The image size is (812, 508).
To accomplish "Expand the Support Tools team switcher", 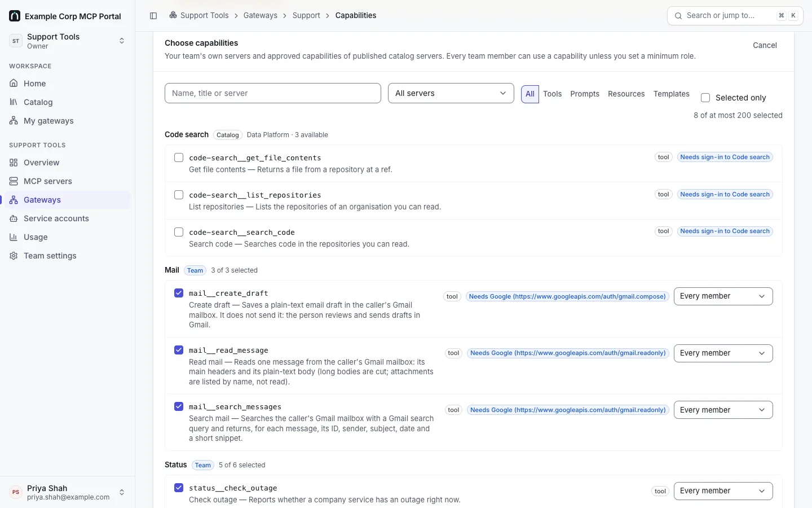I will (x=68, y=41).
